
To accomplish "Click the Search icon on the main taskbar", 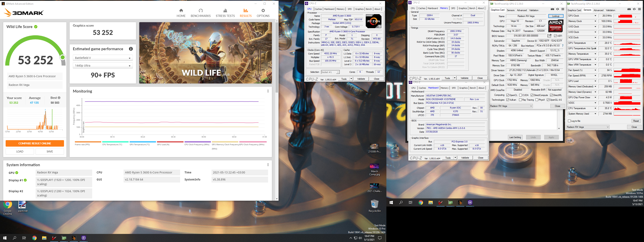I will (x=14, y=238).
